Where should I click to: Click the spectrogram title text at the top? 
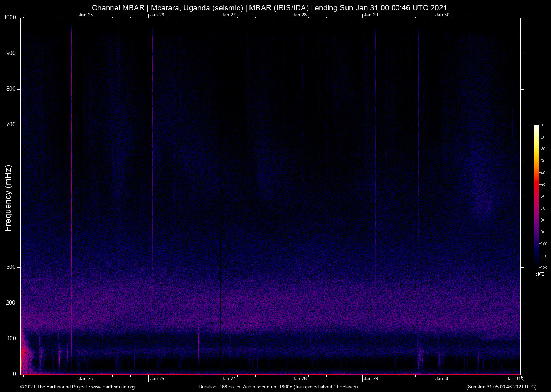coord(269,8)
